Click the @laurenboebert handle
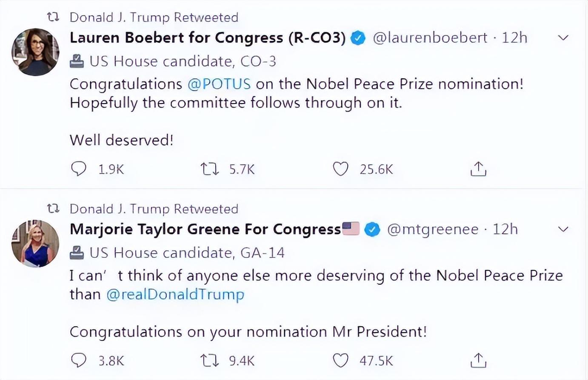This screenshot has height=380, width=588. [430, 38]
